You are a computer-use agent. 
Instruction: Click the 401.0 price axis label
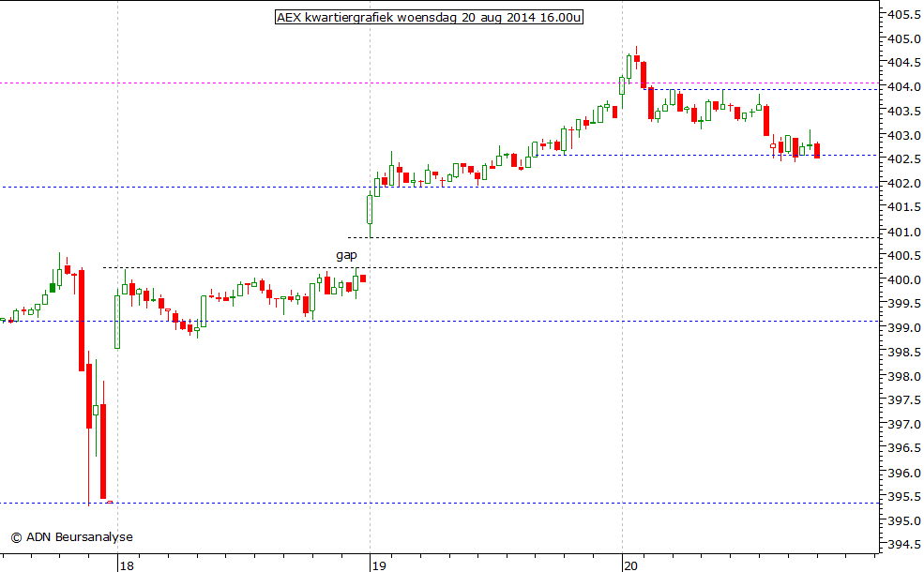(903, 233)
